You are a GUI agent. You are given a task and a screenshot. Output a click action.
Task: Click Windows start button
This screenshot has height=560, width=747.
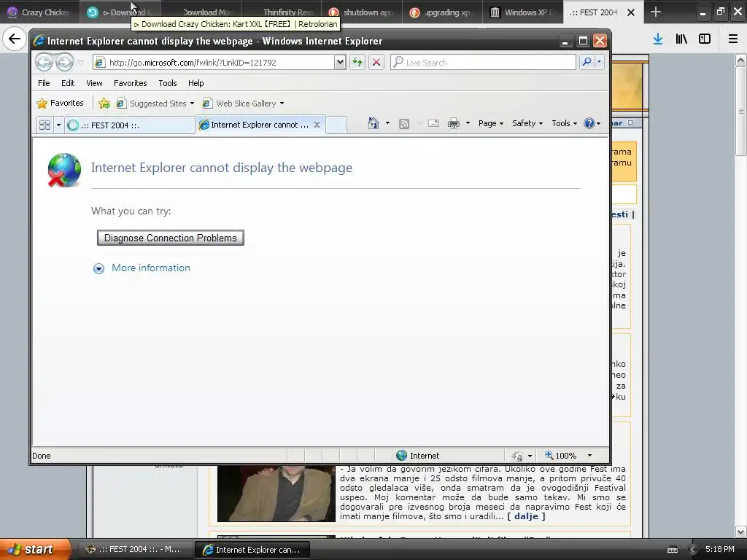point(35,549)
